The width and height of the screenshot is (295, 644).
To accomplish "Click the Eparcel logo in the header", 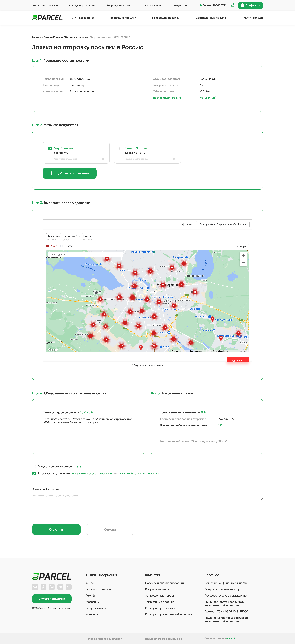I will click(47, 18).
